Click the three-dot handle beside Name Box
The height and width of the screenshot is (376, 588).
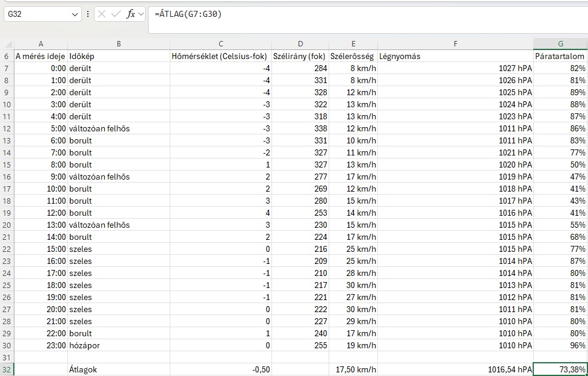click(x=88, y=14)
